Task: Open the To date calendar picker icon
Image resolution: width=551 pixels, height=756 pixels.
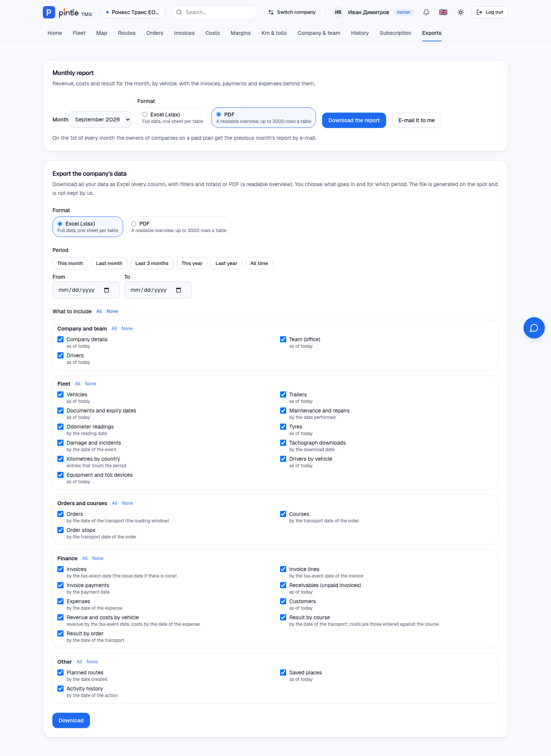Action: click(179, 290)
